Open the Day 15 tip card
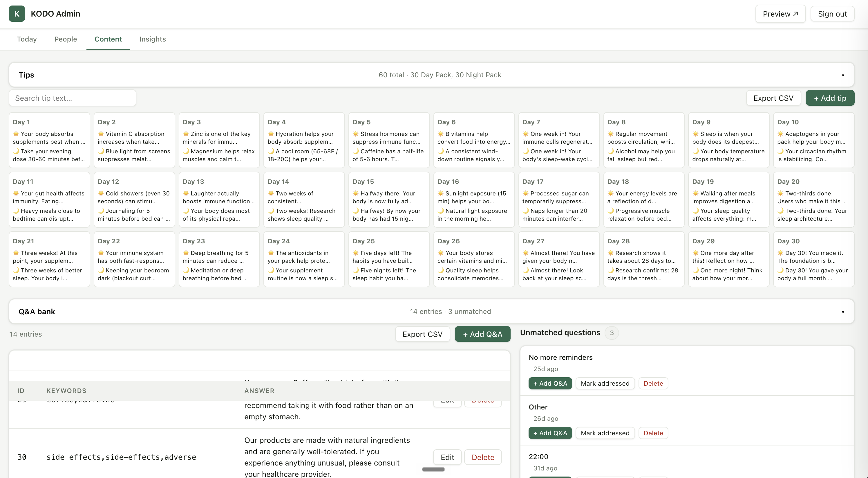 pyautogui.click(x=389, y=200)
